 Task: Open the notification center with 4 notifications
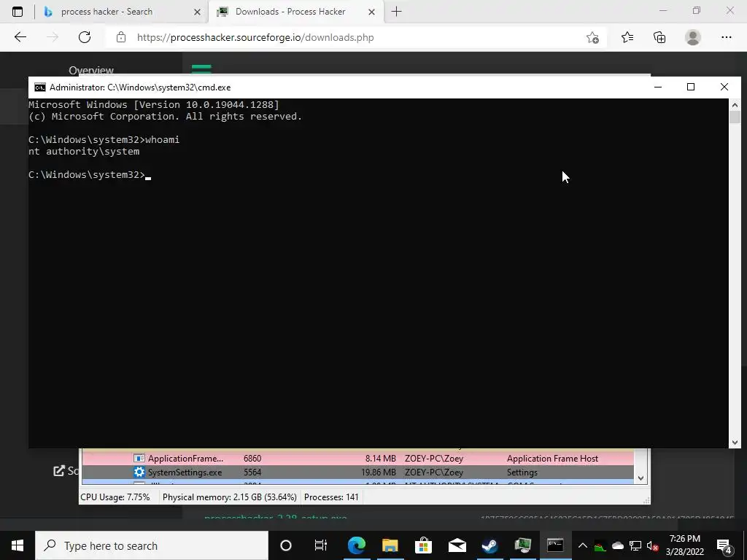[724, 546]
